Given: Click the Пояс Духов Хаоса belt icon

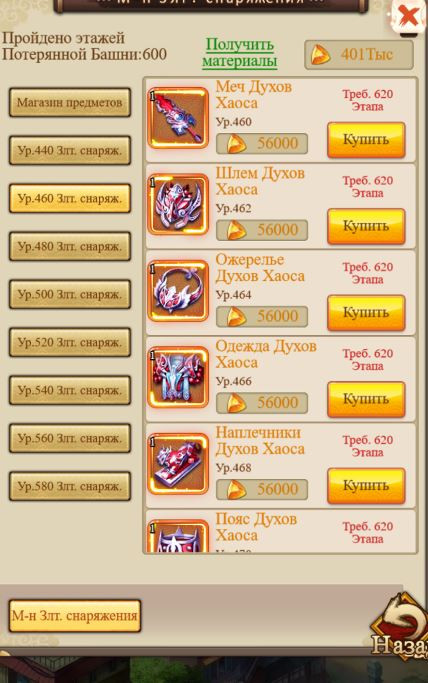Looking at the screenshot, I should [178, 536].
